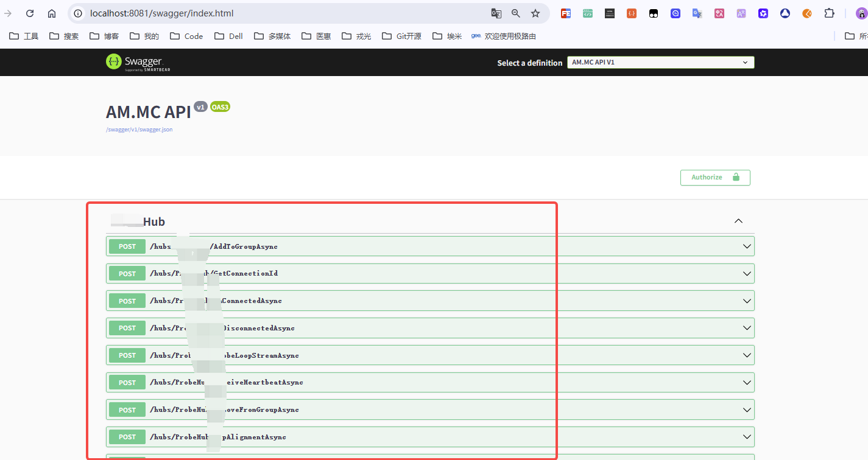
Task: Open the 医惠 bookmark folder
Action: (316, 37)
